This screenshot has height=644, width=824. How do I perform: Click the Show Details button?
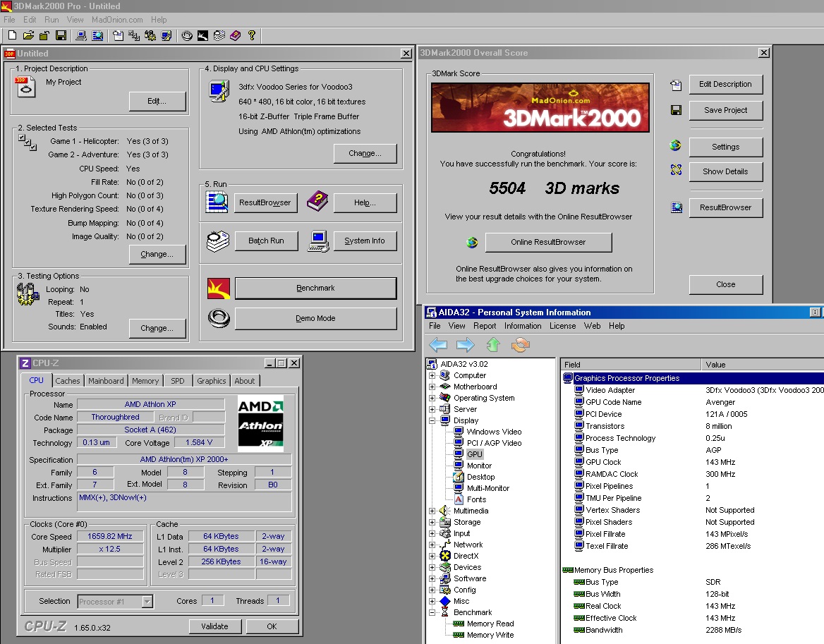tap(725, 171)
